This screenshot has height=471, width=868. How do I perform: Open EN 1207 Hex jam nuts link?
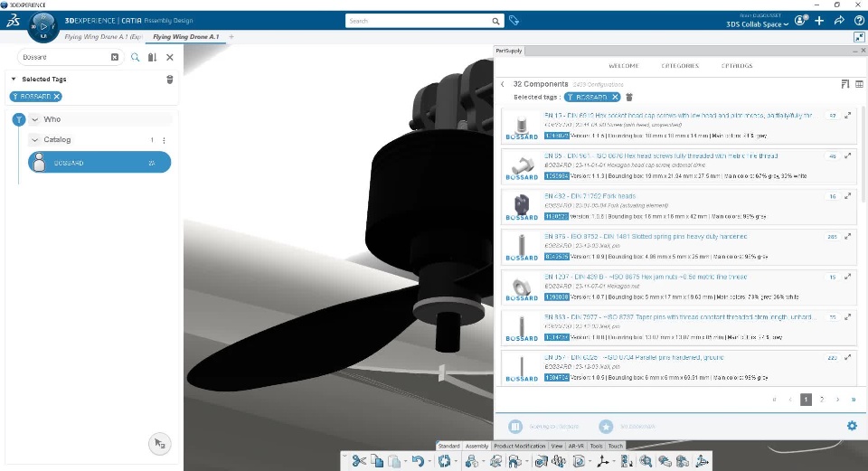[x=646, y=277]
